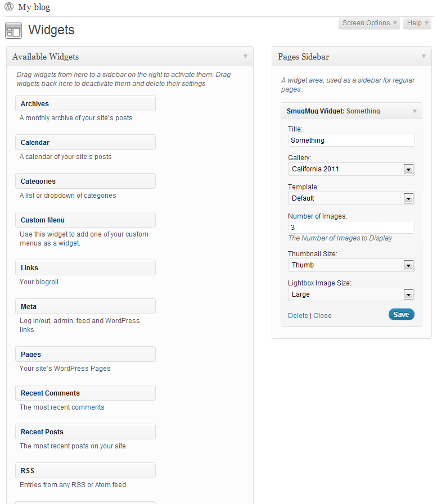Screen dimensions: 437x504
Task: Save the SmugMug widget settings
Action: (401, 314)
